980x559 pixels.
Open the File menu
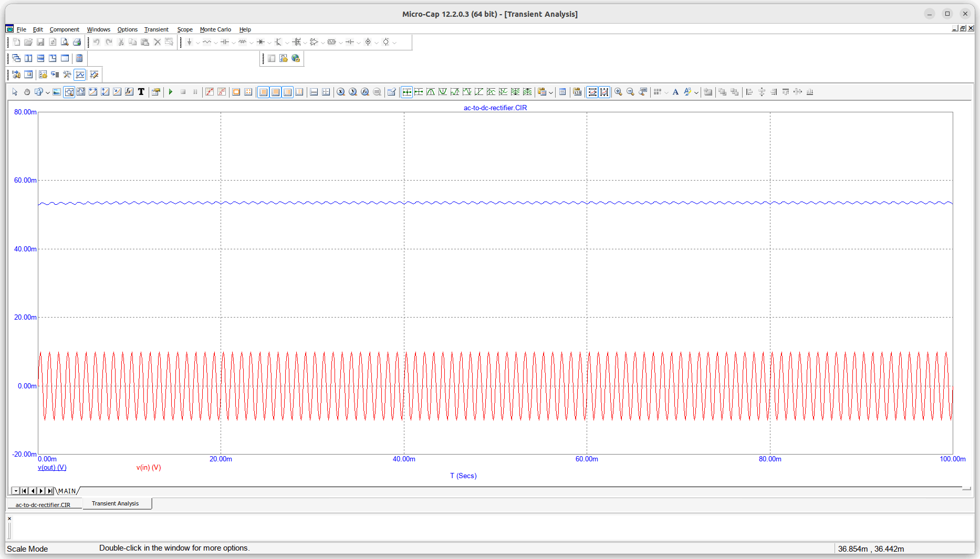pyautogui.click(x=21, y=29)
